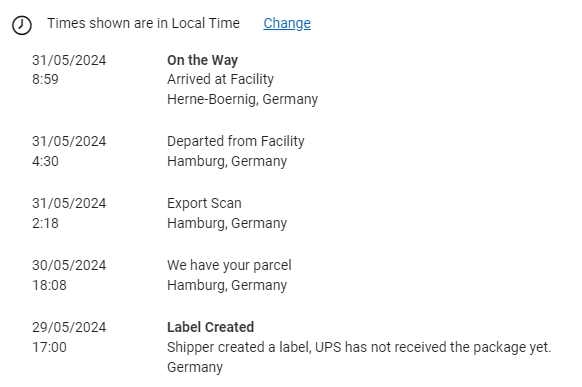
Task: Click the 29/05/2024 date entry
Action: pos(69,327)
